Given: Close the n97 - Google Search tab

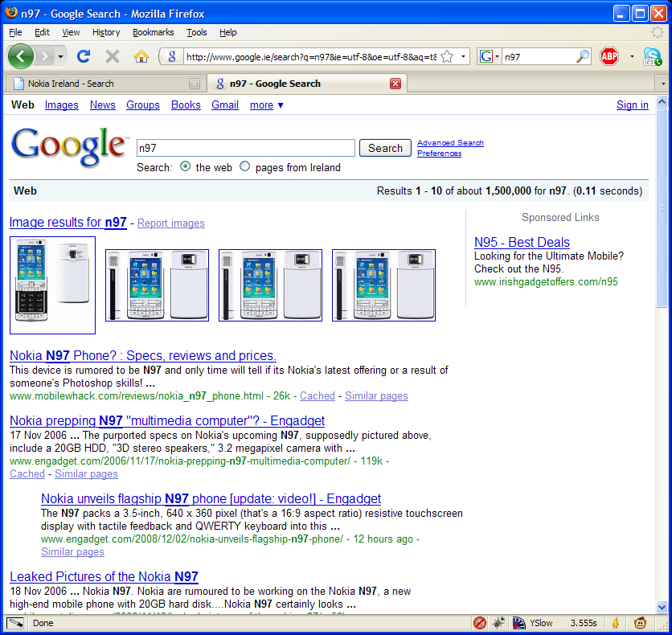Looking at the screenshot, I should [x=395, y=84].
